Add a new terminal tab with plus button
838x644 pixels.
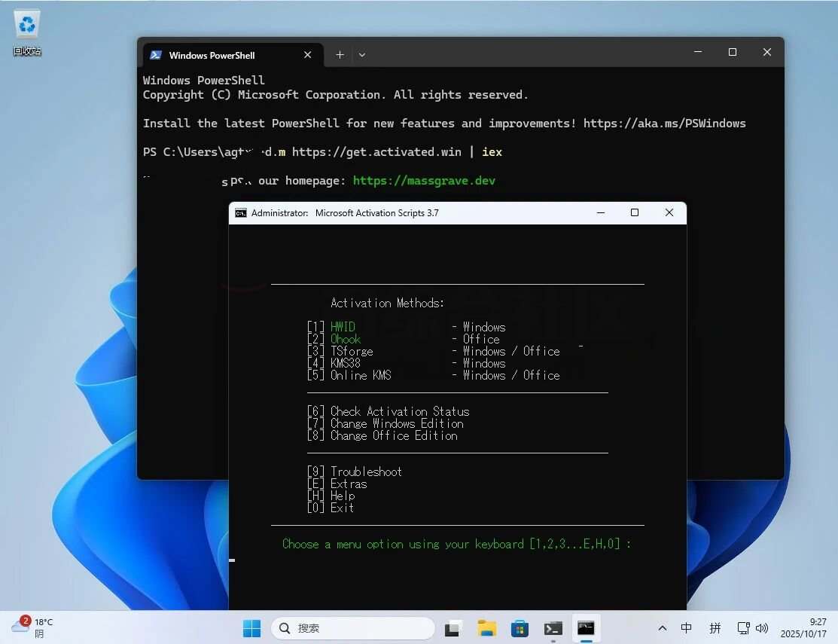340,55
